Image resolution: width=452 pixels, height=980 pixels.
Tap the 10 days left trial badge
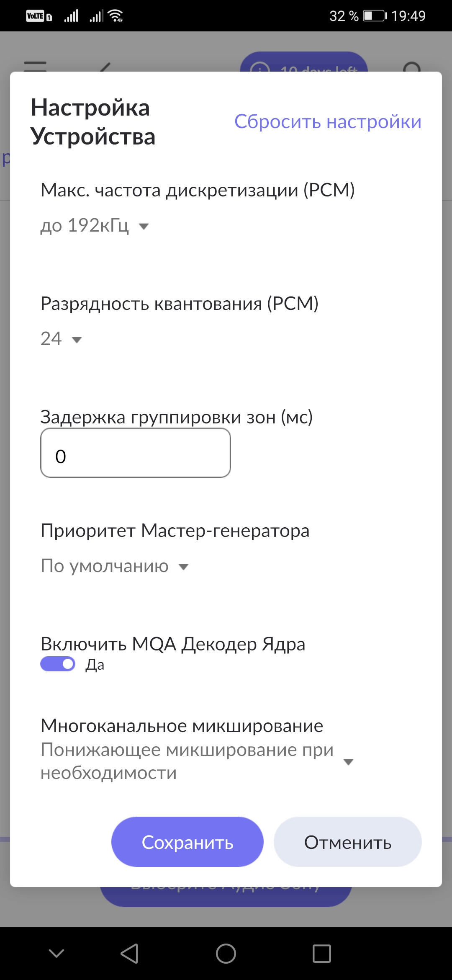304,62
